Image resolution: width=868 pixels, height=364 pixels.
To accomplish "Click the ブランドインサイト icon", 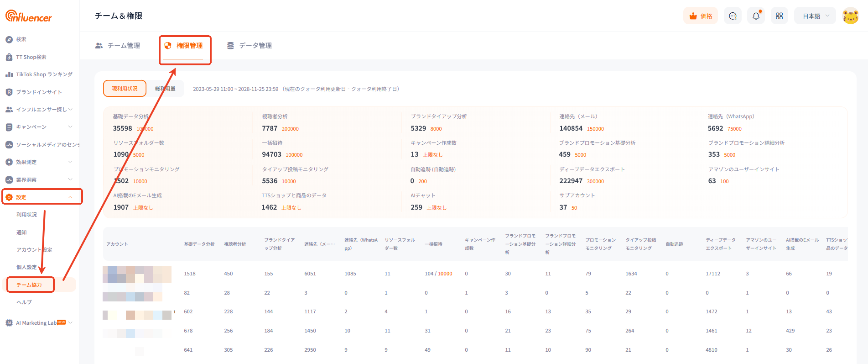I will pos(9,92).
